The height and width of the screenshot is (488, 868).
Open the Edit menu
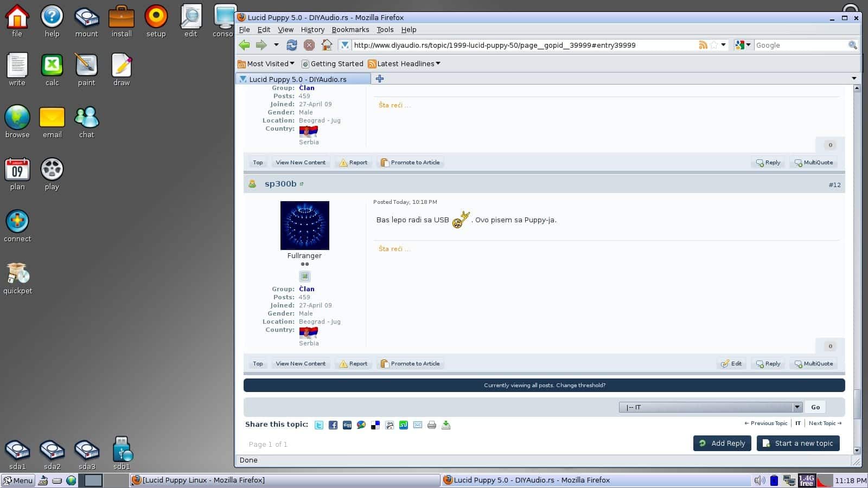pos(264,30)
